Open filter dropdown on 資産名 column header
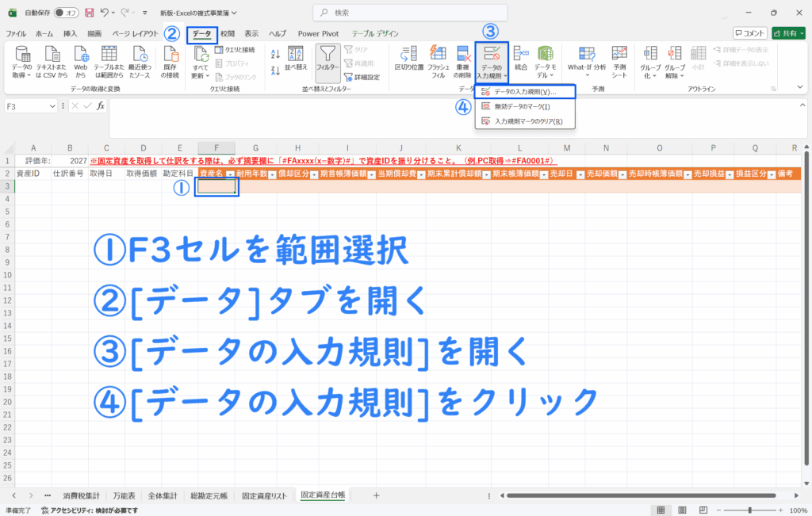 230,174
